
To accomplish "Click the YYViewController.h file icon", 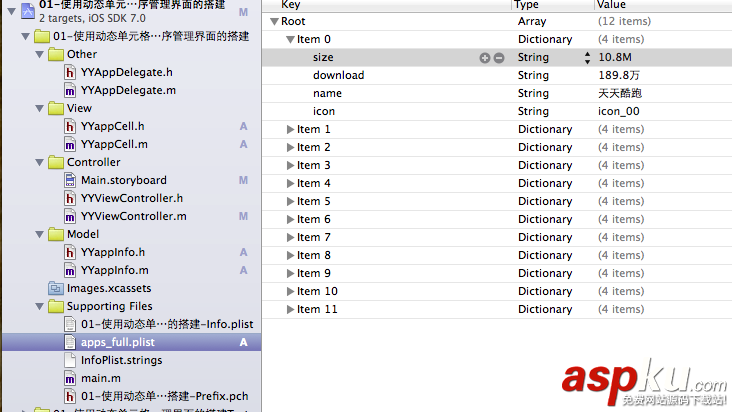I will pos(70,198).
